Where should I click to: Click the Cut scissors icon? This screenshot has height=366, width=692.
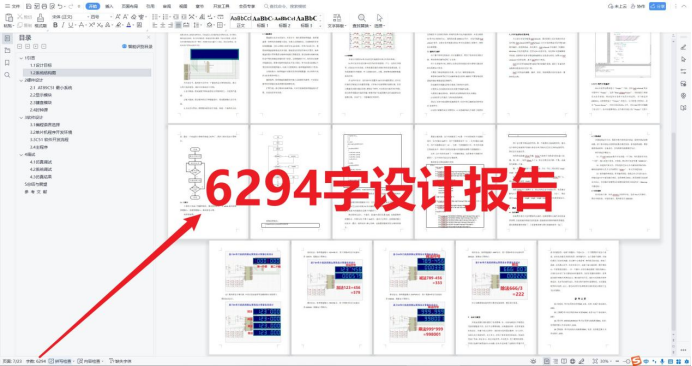point(20,17)
